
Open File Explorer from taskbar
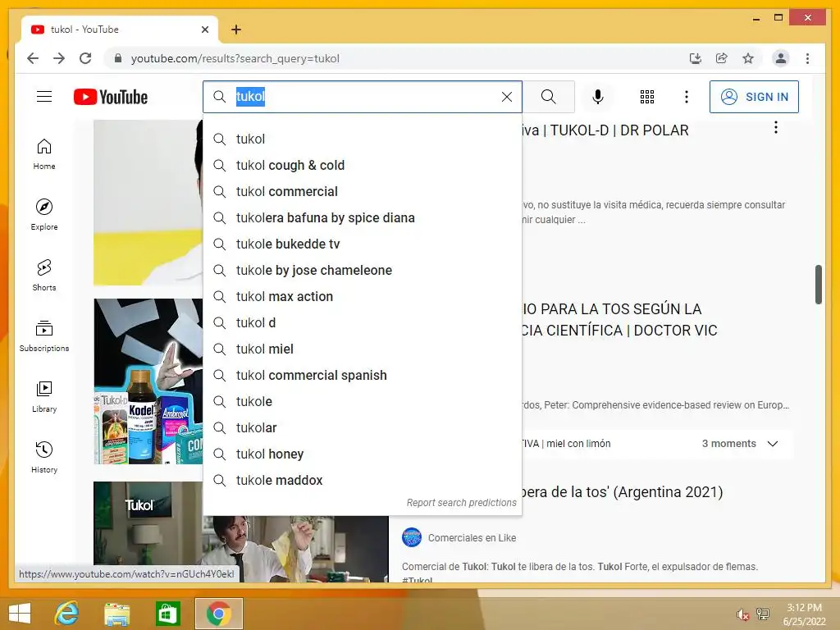click(116, 614)
